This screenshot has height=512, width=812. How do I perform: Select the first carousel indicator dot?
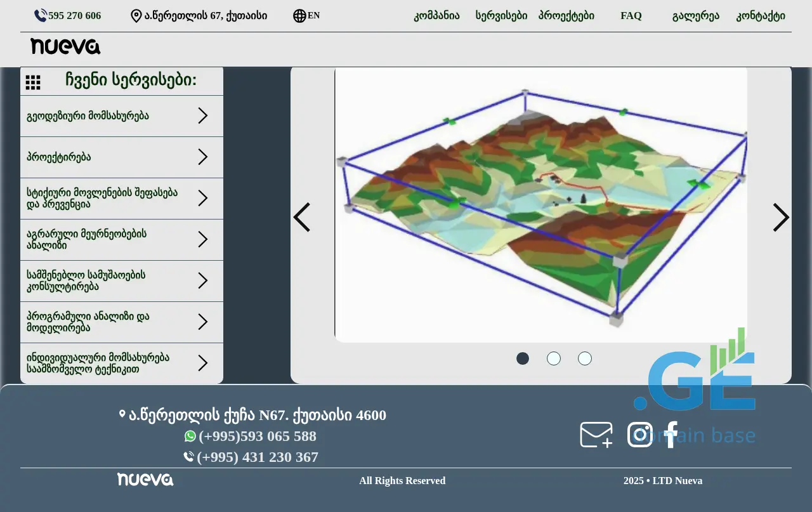[x=523, y=358]
